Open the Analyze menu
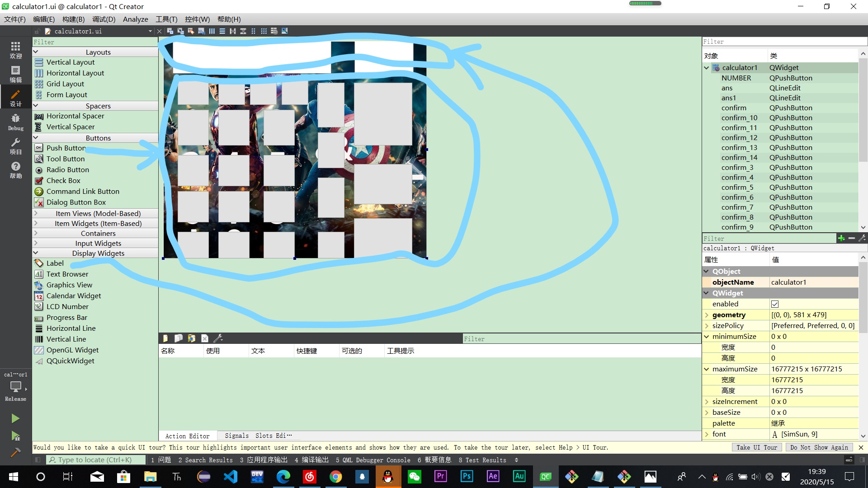868x488 pixels. tap(135, 19)
